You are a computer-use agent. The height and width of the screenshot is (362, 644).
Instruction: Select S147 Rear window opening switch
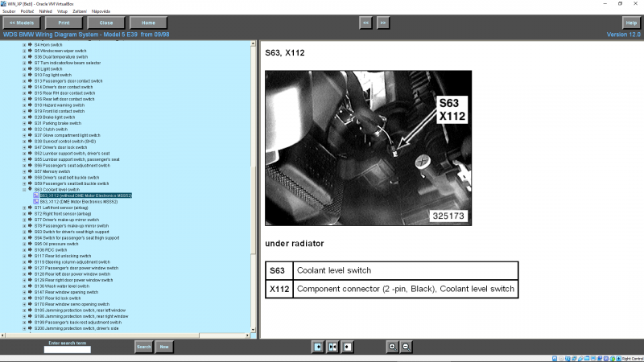coord(66,292)
